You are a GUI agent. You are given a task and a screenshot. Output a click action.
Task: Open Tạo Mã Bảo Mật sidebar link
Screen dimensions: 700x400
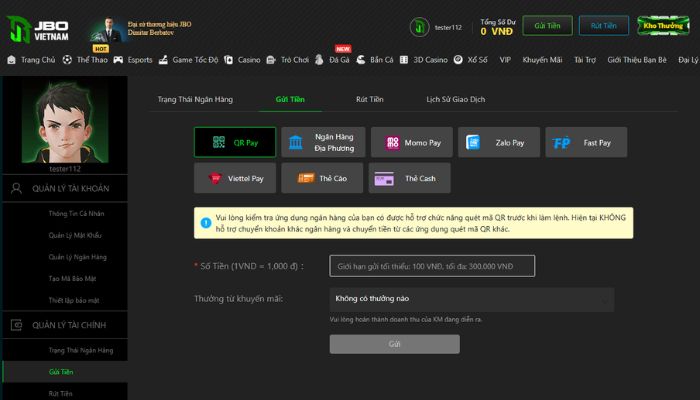72,279
